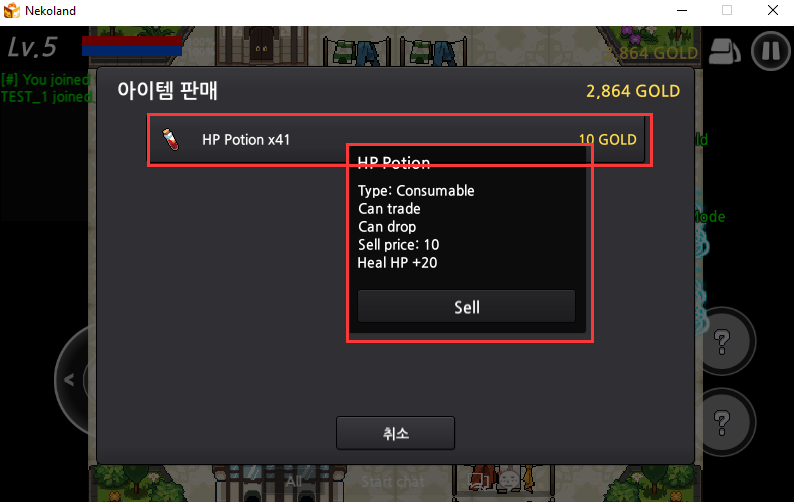Close the Nekoland window

tap(773, 10)
